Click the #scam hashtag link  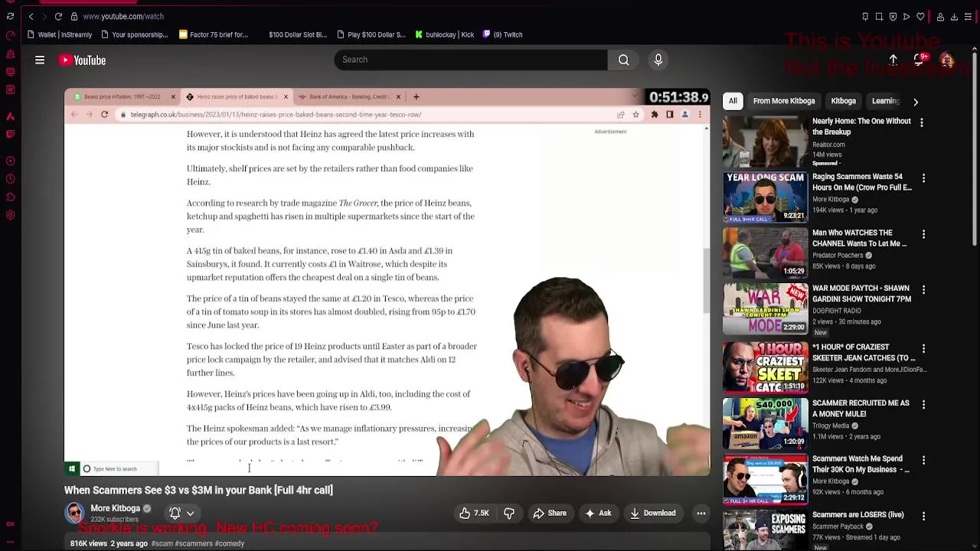(x=162, y=543)
